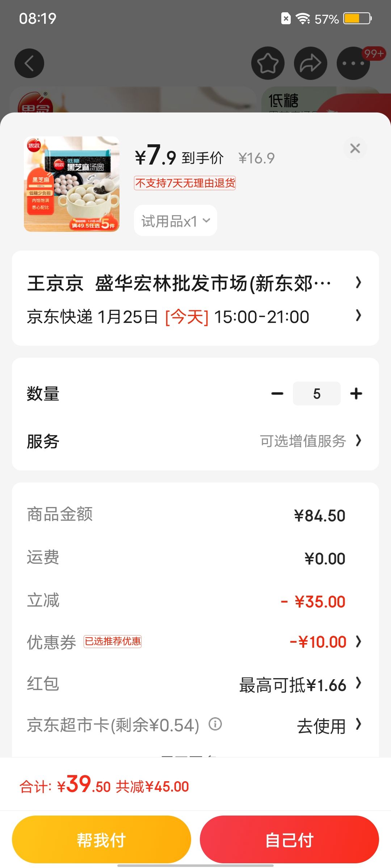The height and width of the screenshot is (868, 391).
Task: Tap the share arrow icon
Action: [x=311, y=63]
